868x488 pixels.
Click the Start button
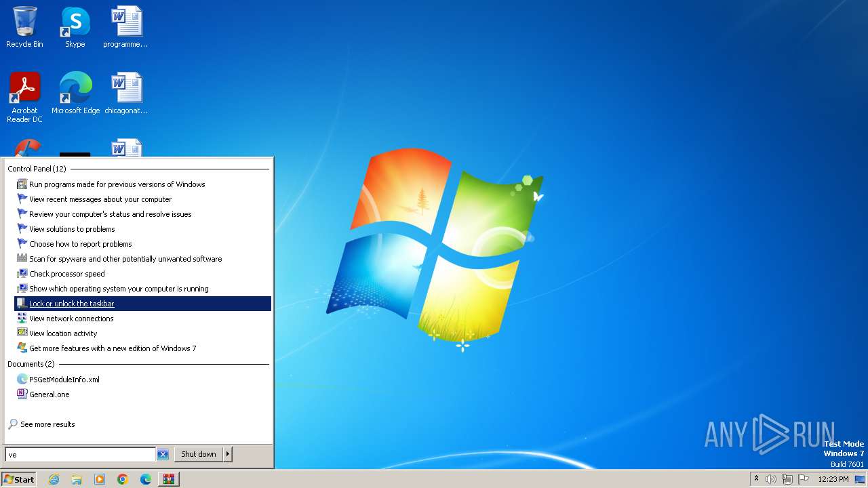pyautogui.click(x=19, y=479)
